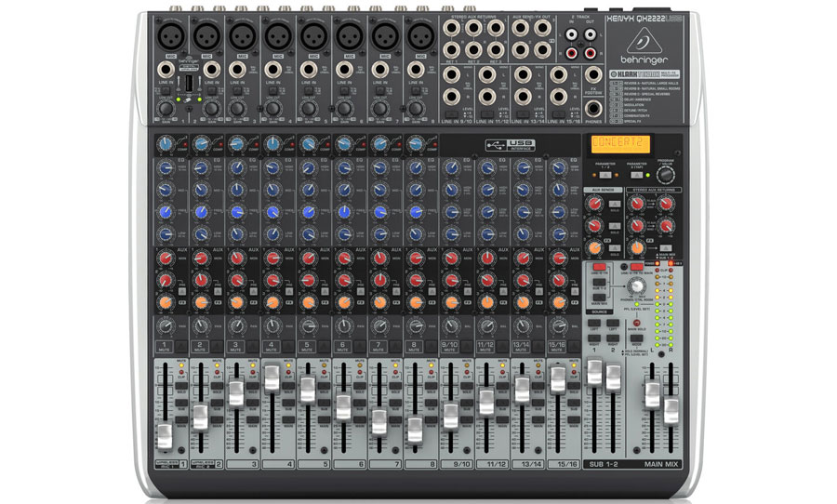Click the channel 7 fader handle
The height and width of the screenshot is (504, 837).
379,422
